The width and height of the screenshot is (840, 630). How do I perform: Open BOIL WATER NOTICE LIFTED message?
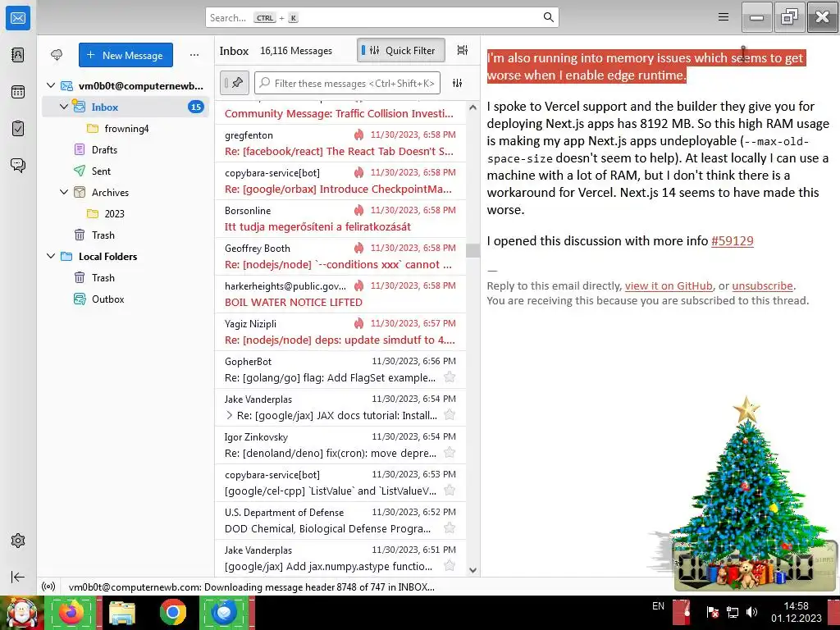pos(340,294)
